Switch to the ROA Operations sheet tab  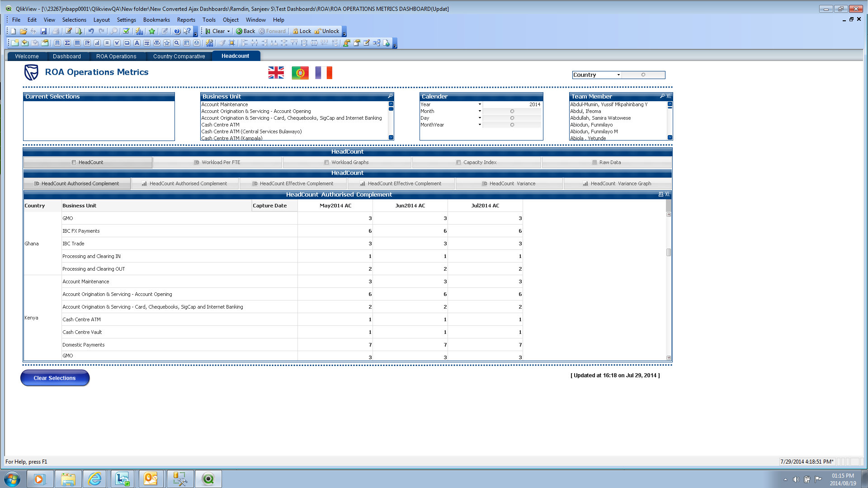coord(116,56)
